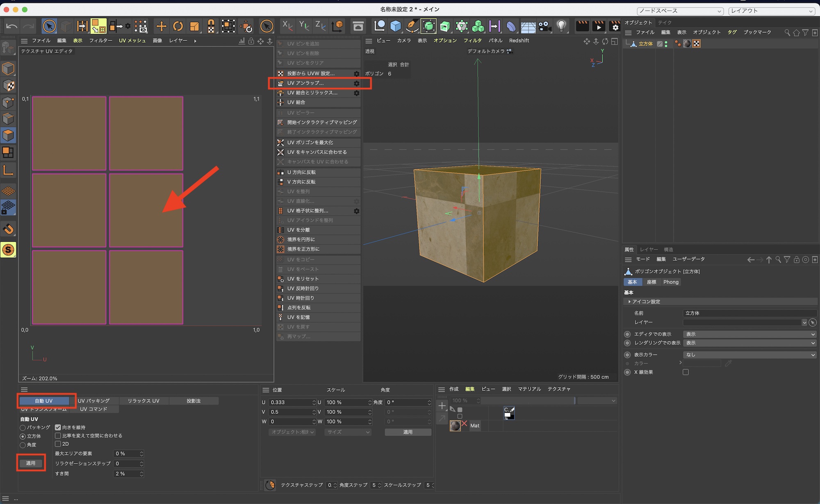Select the Move tool icon
Screen dimensions: 820x504
[x=161, y=27]
